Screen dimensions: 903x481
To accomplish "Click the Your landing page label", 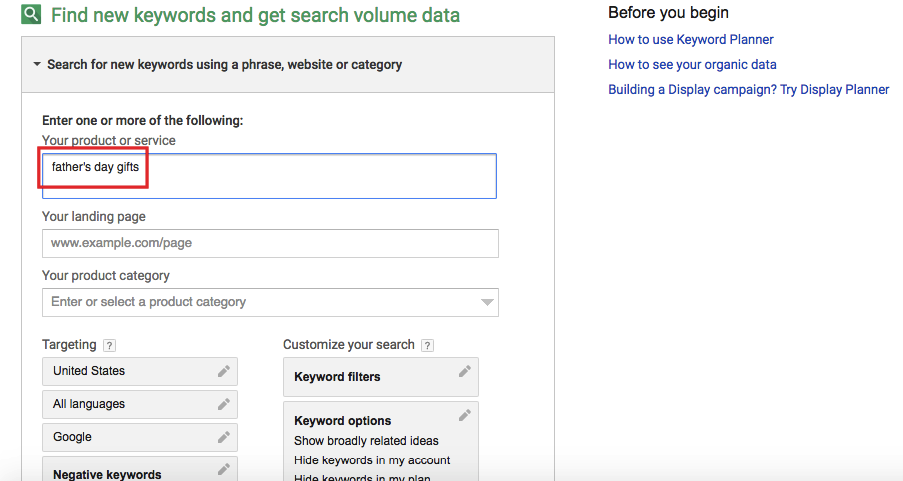I will coord(94,217).
